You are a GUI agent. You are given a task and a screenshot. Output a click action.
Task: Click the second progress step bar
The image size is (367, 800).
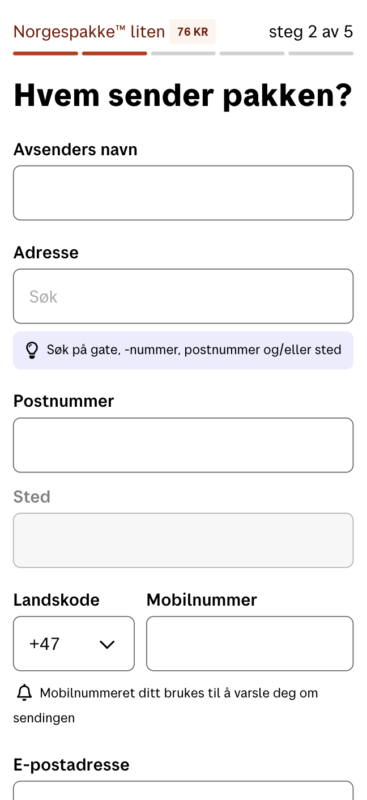114,53
